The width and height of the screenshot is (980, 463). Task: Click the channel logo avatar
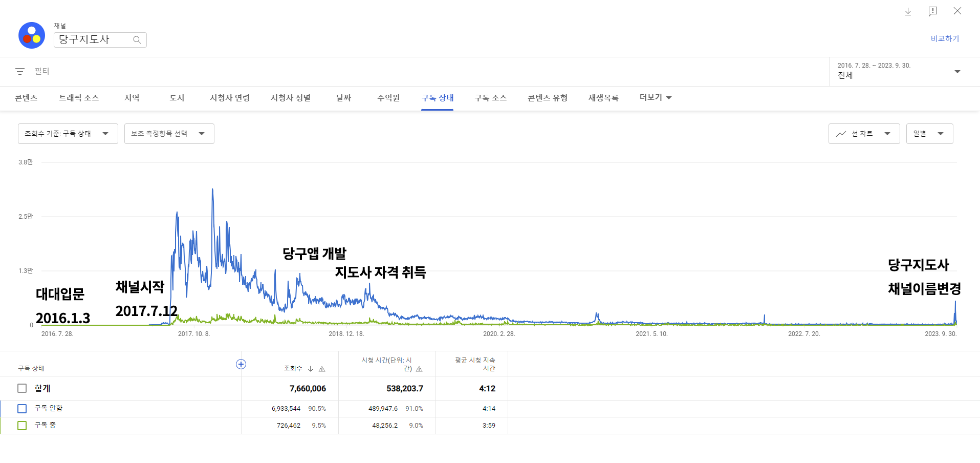[x=32, y=35]
